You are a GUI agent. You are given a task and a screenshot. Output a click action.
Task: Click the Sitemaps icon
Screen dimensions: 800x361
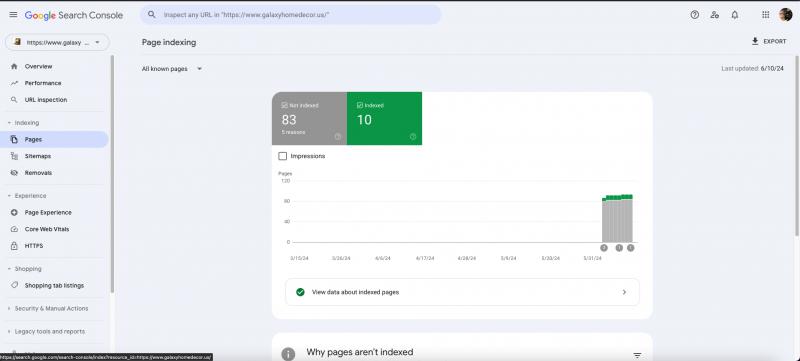pyautogui.click(x=14, y=156)
